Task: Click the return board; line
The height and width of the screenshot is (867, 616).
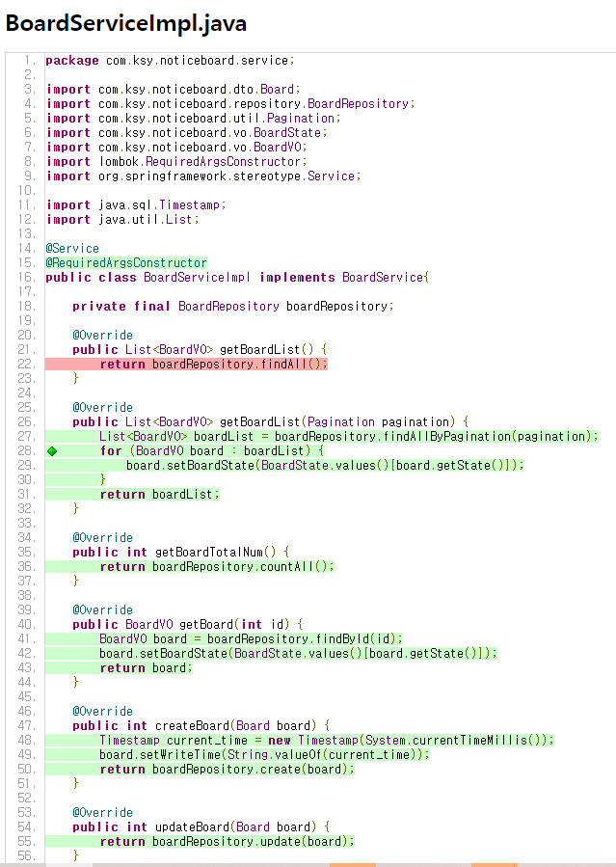Action: tap(146, 667)
